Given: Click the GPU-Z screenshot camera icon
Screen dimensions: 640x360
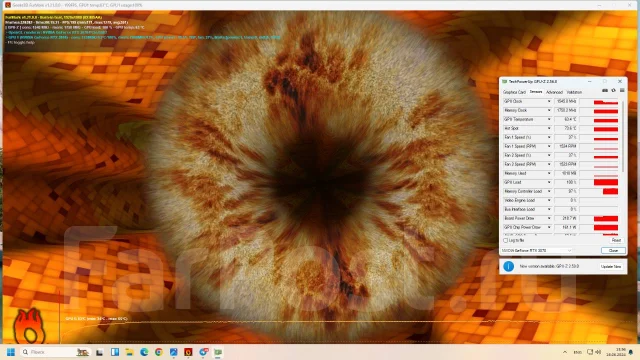Looking at the screenshot, I should click(605, 91).
